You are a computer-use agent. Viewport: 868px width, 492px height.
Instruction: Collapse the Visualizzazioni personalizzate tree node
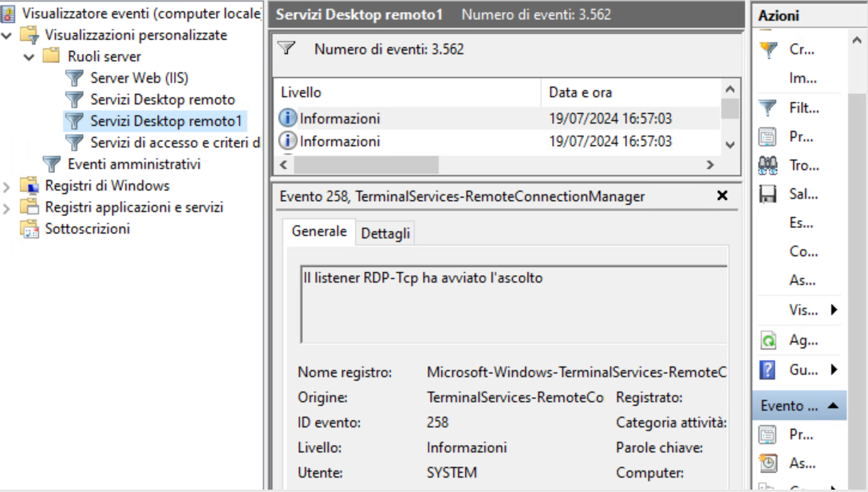(6, 35)
